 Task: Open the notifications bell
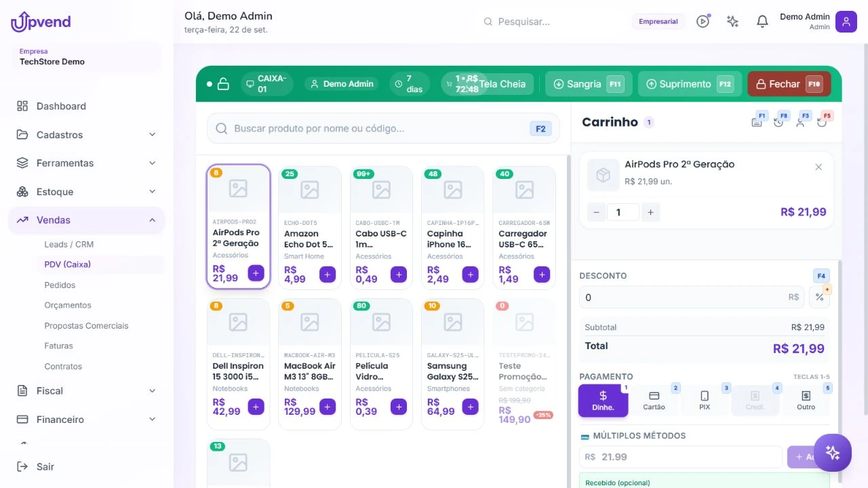(x=762, y=22)
